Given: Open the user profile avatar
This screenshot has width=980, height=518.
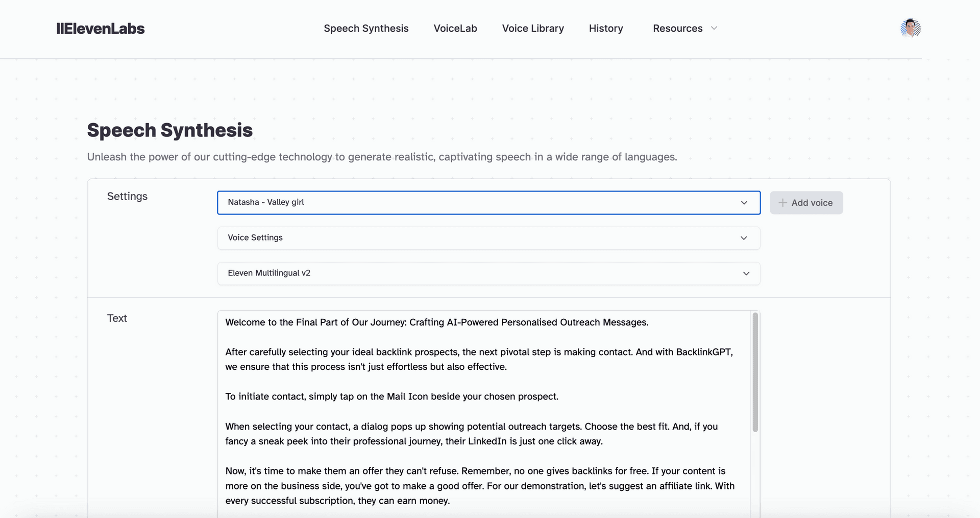Looking at the screenshot, I should click(x=911, y=28).
